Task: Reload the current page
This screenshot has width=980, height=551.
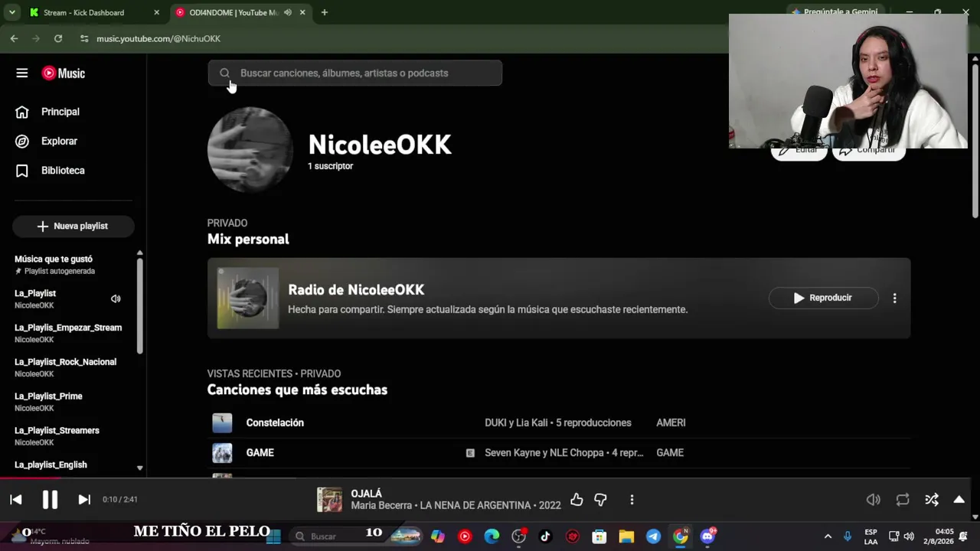Action: 58,38
